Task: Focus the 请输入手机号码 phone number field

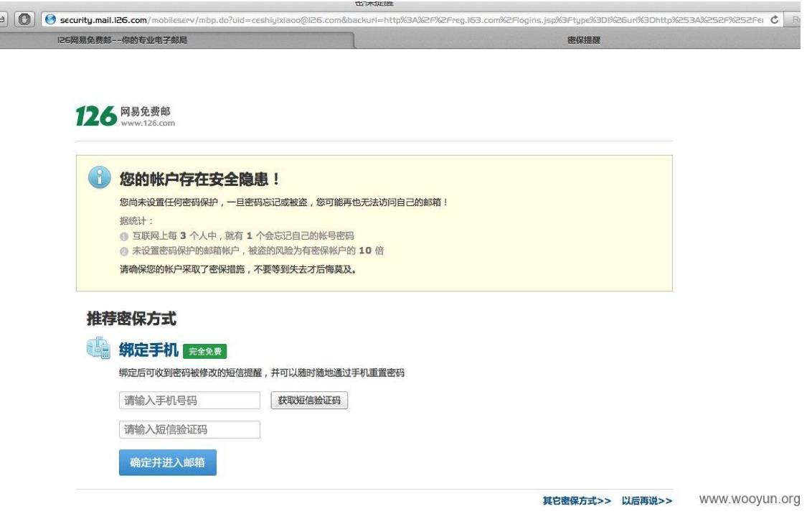Action: pos(189,400)
